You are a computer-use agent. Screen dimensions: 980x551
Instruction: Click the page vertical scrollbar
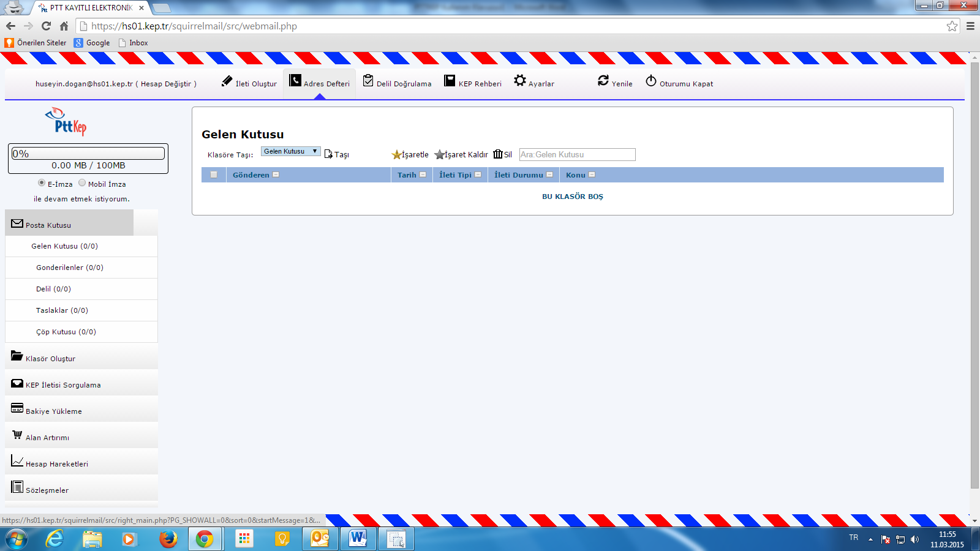974,274
